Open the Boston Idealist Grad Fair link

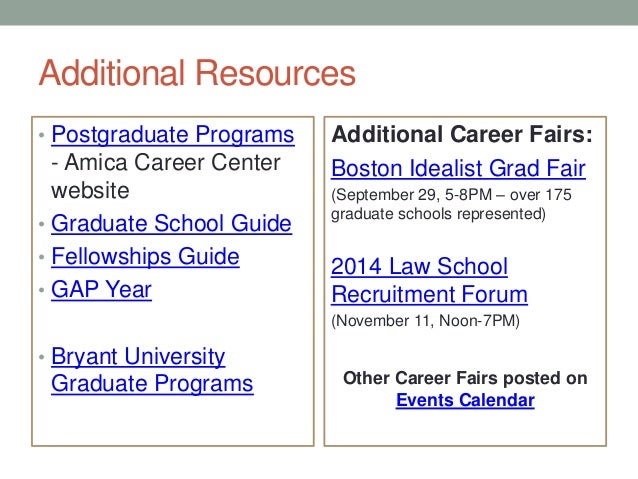click(459, 168)
